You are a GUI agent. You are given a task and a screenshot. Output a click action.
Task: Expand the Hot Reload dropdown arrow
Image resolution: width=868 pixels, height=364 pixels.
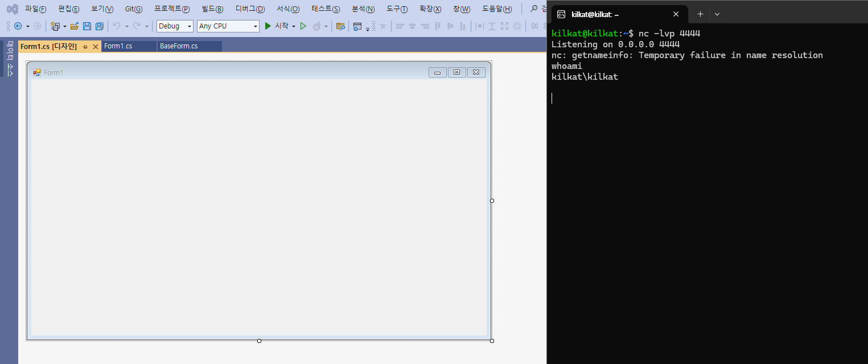(x=326, y=26)
